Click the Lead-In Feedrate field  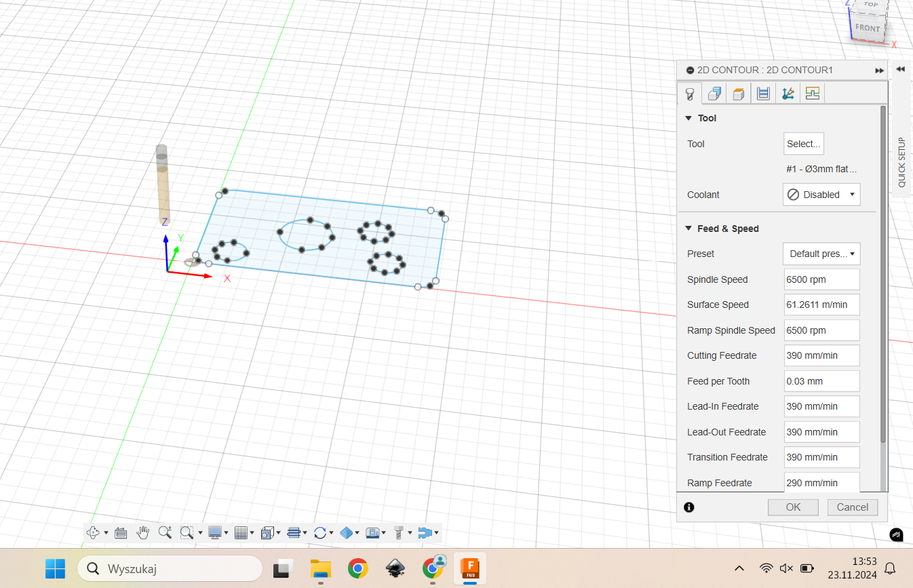821,406
